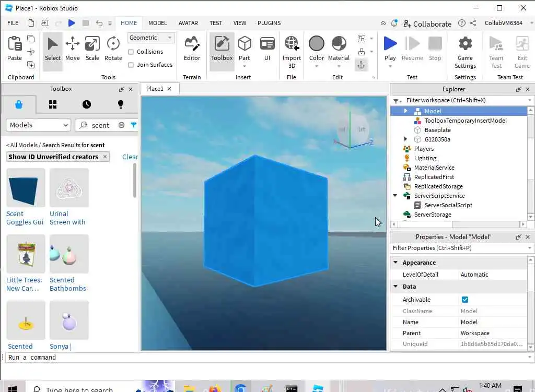
Task: Open the Part type dropdown arrow
Action: 245,66
